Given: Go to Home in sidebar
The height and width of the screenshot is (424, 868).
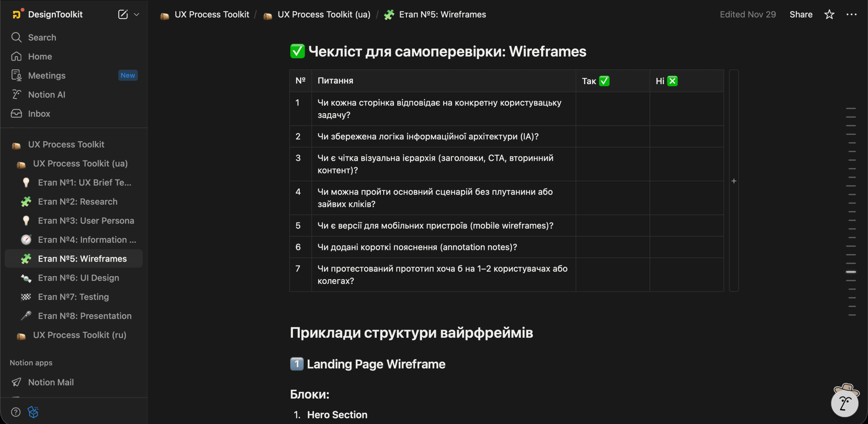Looking at the screenshot, I should point(40,57).
